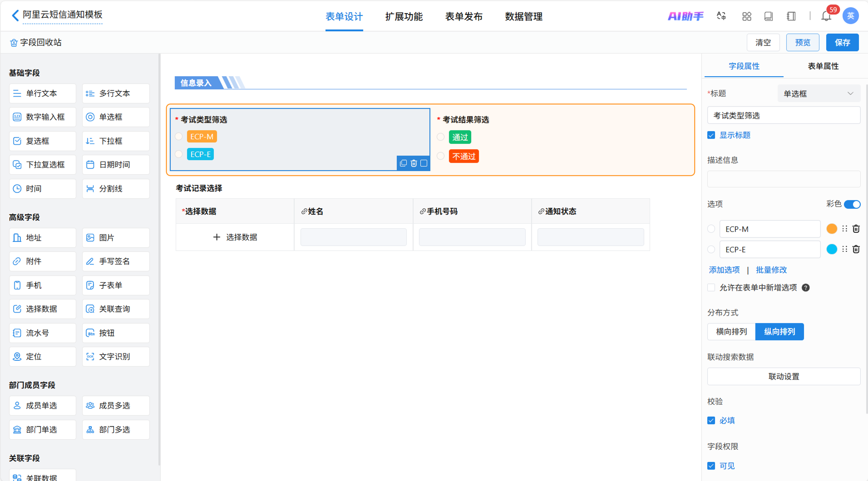
Task: Enable 允许在表单中新增选项 checkbox
Action: [711, 288]
